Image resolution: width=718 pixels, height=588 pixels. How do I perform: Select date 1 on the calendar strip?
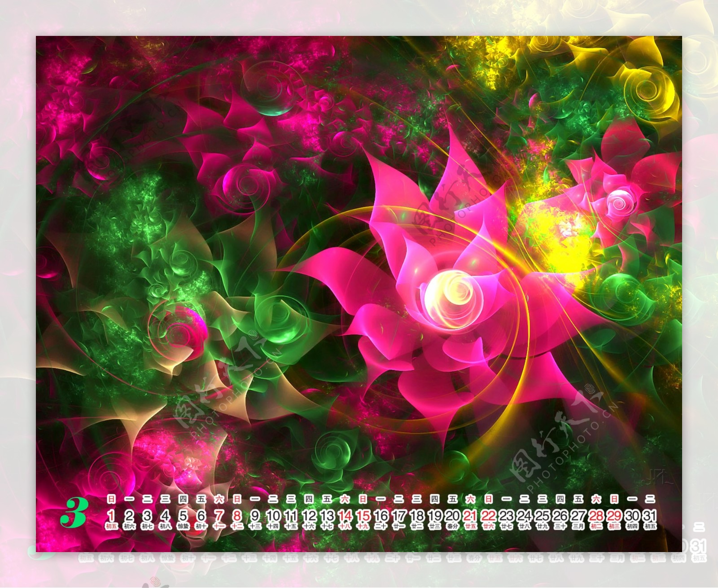click(111, 515)
